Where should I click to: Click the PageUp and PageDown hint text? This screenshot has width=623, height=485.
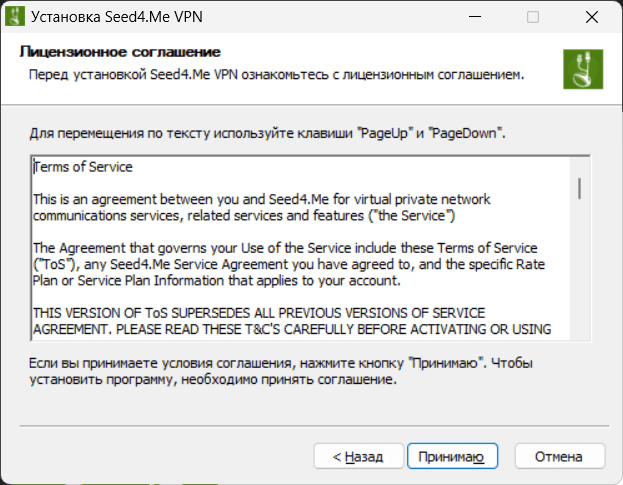pos(267,133)
